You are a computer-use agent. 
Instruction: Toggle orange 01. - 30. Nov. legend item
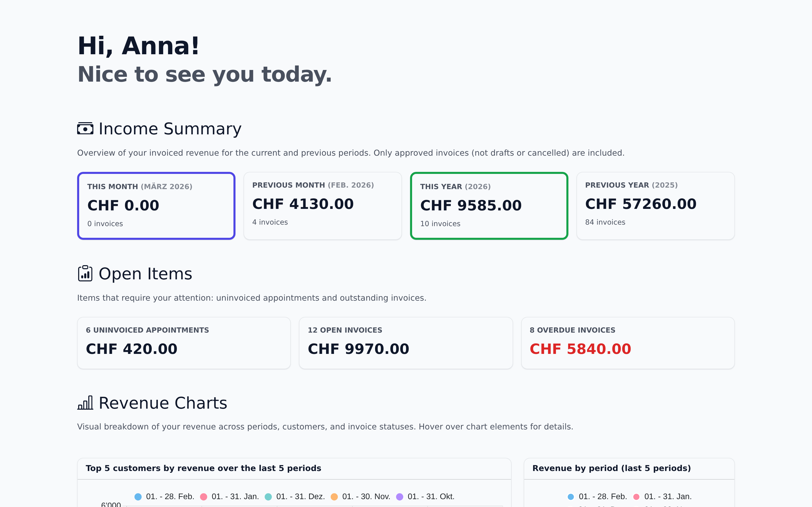pyautogui.click(x=360, y=497)
